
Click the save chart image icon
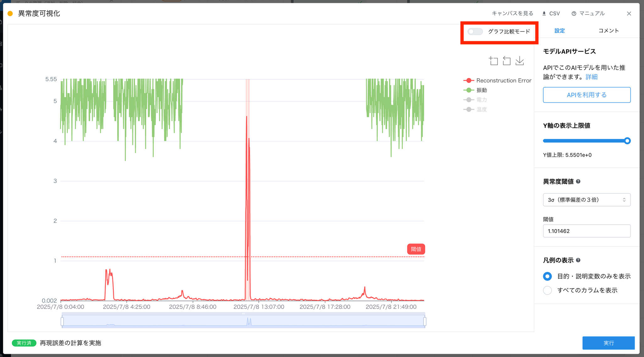pyautogui.click(x=520, y=61)
